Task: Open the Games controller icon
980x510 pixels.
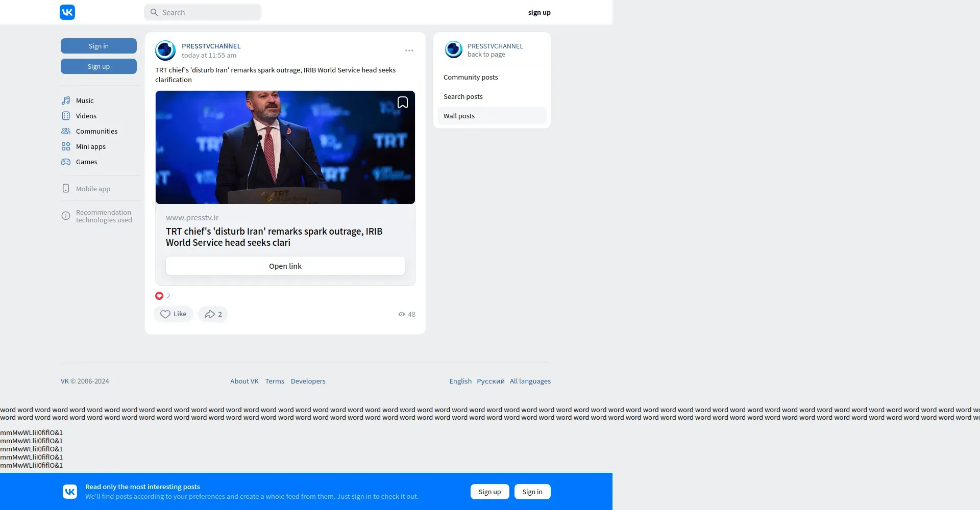Action: pyautogui.click(x=66, y=162)
